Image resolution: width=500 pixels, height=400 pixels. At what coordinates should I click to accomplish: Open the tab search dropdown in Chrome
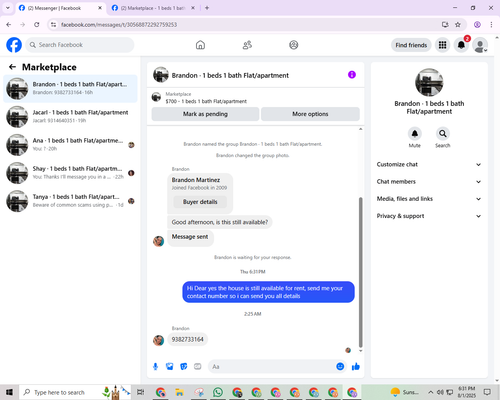8,8
